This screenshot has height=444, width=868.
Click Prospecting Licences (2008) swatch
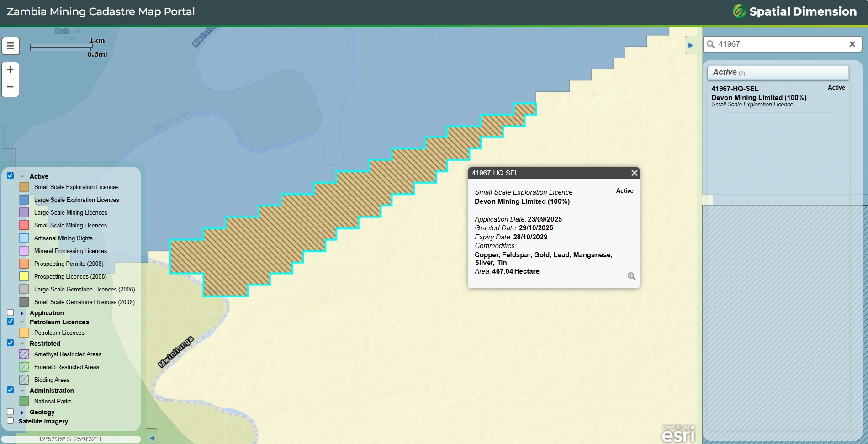pyautogui.click(x=24, y=276)
